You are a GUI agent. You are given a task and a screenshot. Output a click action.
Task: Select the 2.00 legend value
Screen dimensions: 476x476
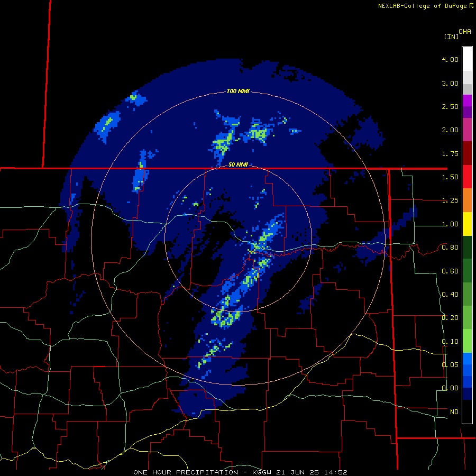(450, 130)
